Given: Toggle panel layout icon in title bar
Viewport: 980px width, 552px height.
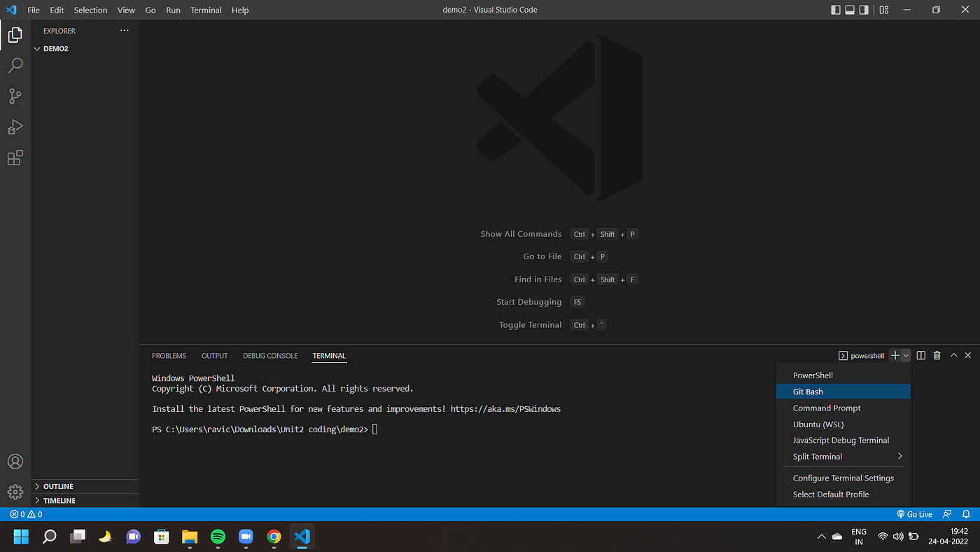Looking at the screenshot, I should (x=850, y=10).
